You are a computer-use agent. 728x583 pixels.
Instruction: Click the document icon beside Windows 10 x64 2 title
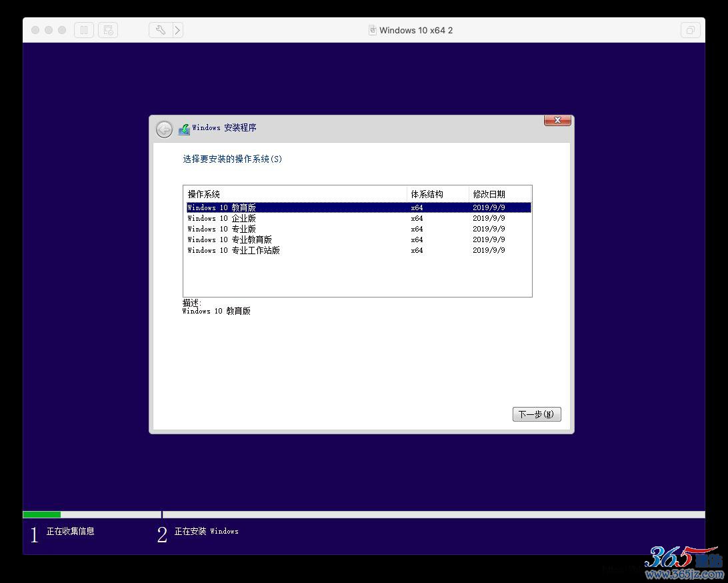coord(373,30)
